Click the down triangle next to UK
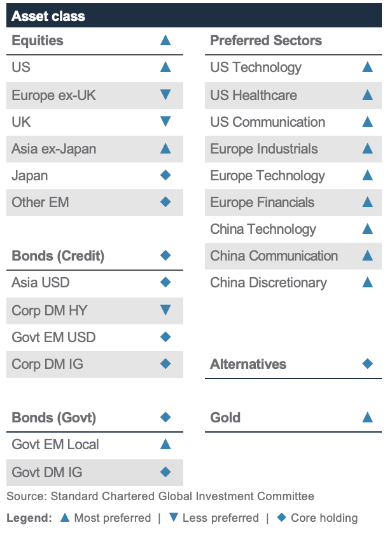The height and width of the screenshot is (539, 392). click(165, 122)
